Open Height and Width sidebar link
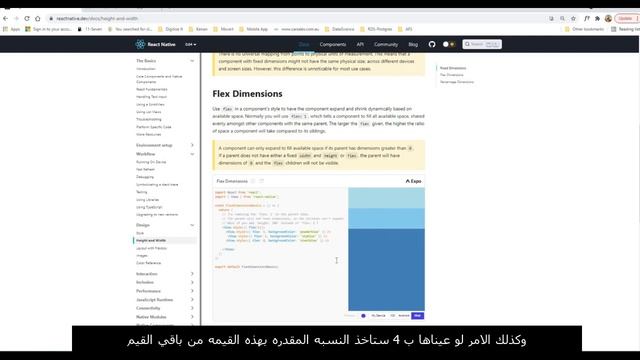 [165, 240]
